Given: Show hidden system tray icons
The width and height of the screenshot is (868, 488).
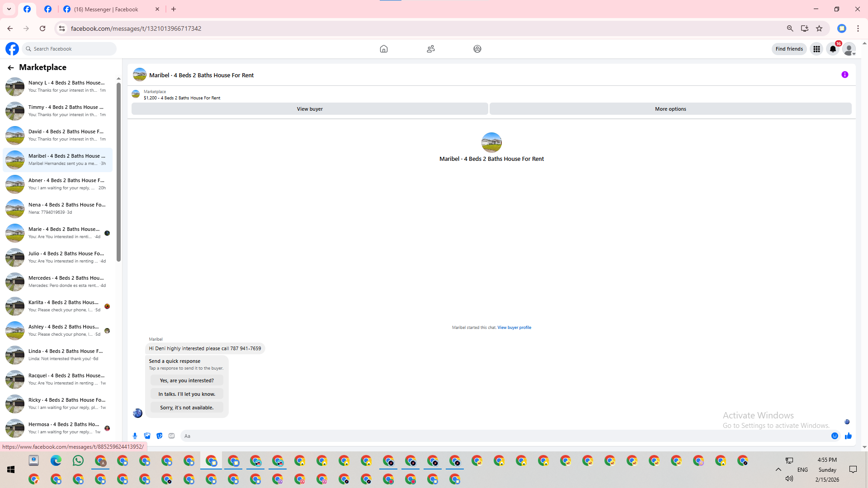Looking at the screenshot, I should [778, 469].
